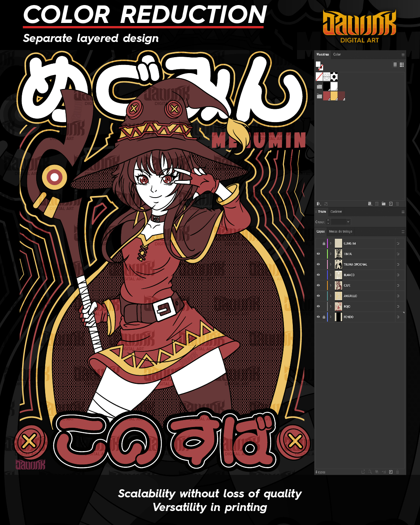Click the Grosor stepper arrows
The width and height of the screenshot is (420, 525).
[328, 222]
